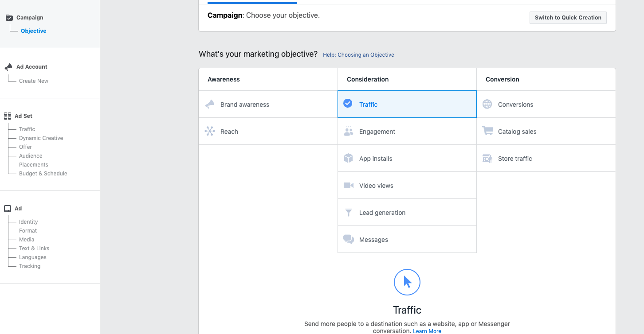Select Create New under Ad Account

(34, 81)
